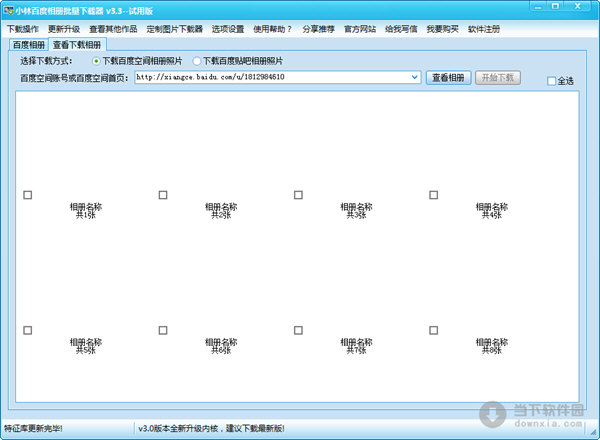
Task: Click the 查看相册 button
Action: tap(448, 78)
